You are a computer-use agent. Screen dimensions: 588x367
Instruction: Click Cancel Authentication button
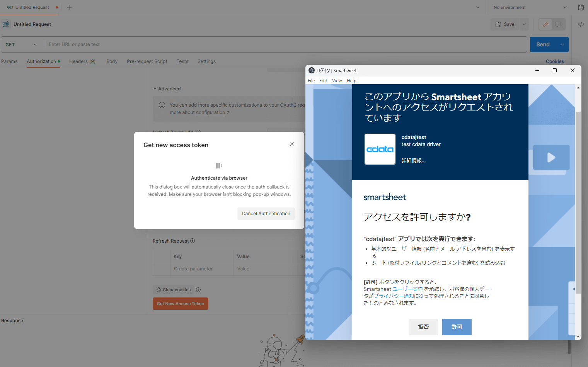(x=266, y=214)
